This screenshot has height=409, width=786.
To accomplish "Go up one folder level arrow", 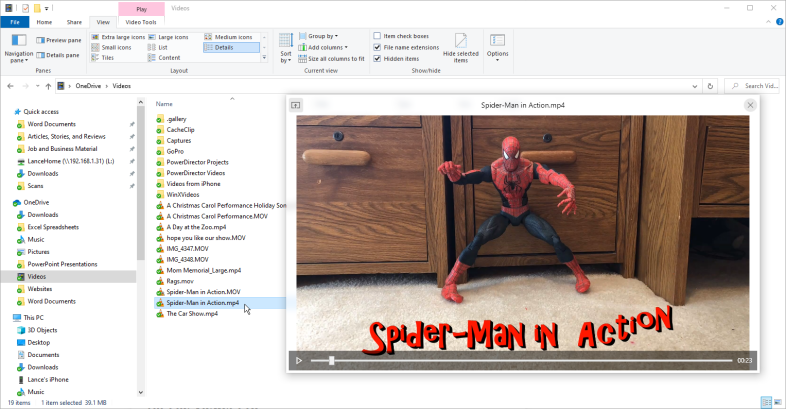I will click(x=48, y=86).
